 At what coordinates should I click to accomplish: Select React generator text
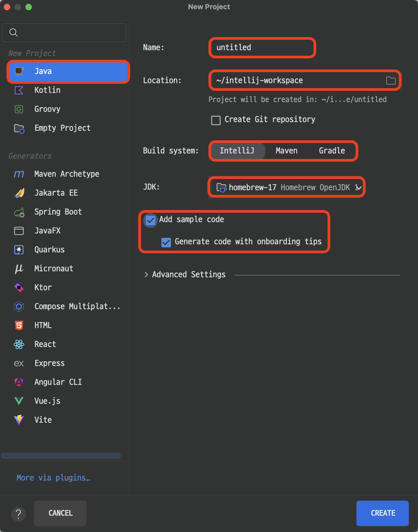click(45, 344)
